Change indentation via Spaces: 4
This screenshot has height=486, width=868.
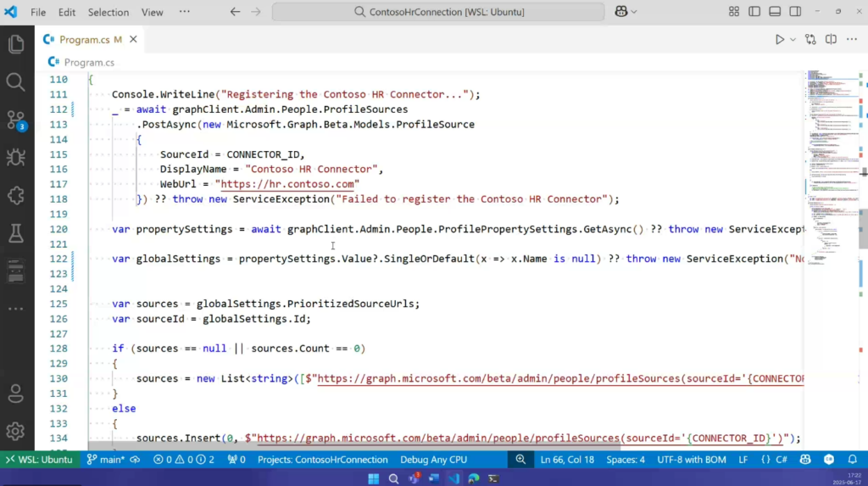pyautogui.click(x=626, y=460)
